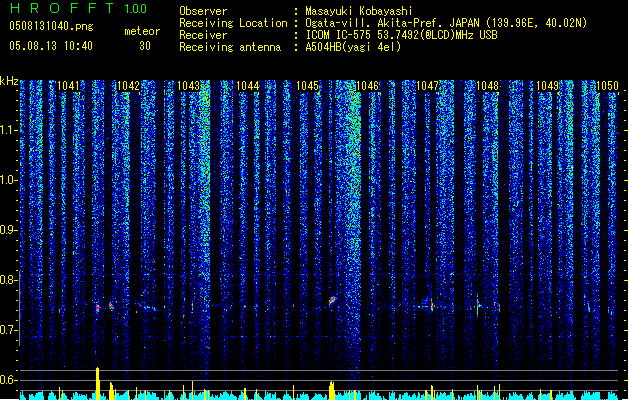Click time marker 1048

coord(487,86)
